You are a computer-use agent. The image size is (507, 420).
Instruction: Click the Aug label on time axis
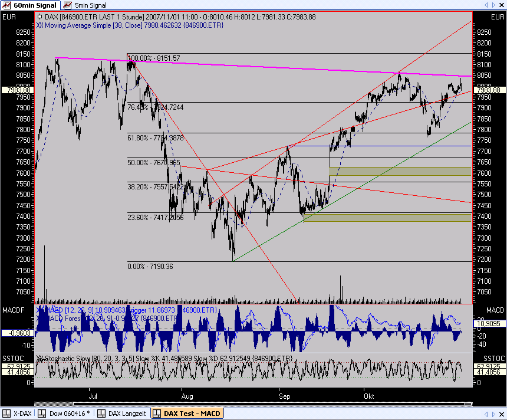[187, 396]
